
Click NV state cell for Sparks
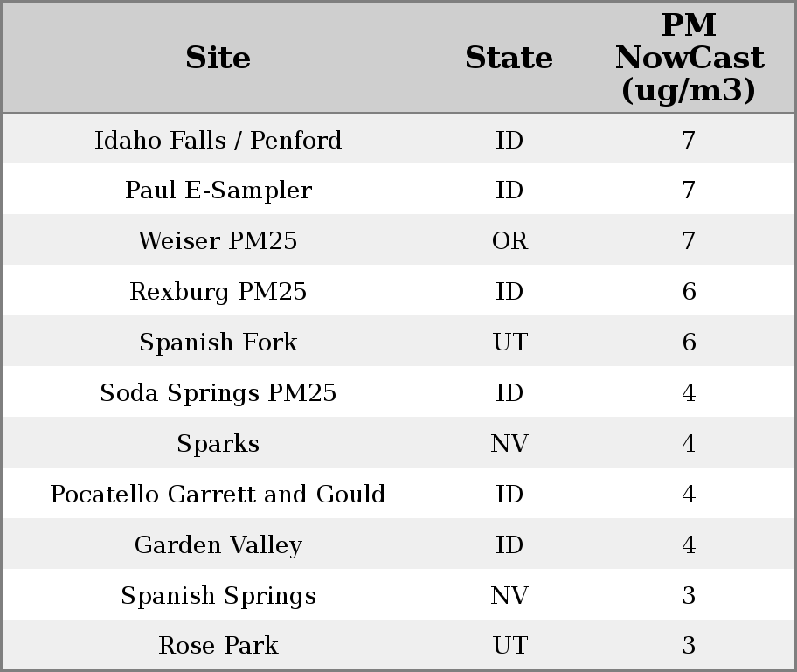[509, 444]
